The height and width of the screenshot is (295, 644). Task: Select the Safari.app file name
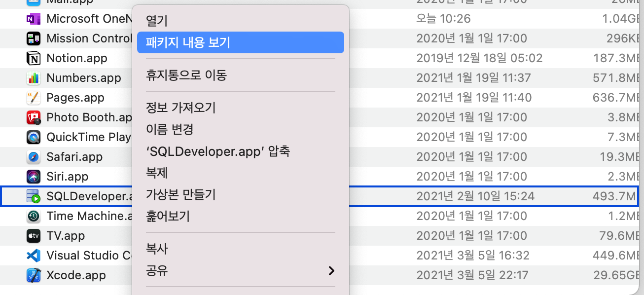coord(74,157)
